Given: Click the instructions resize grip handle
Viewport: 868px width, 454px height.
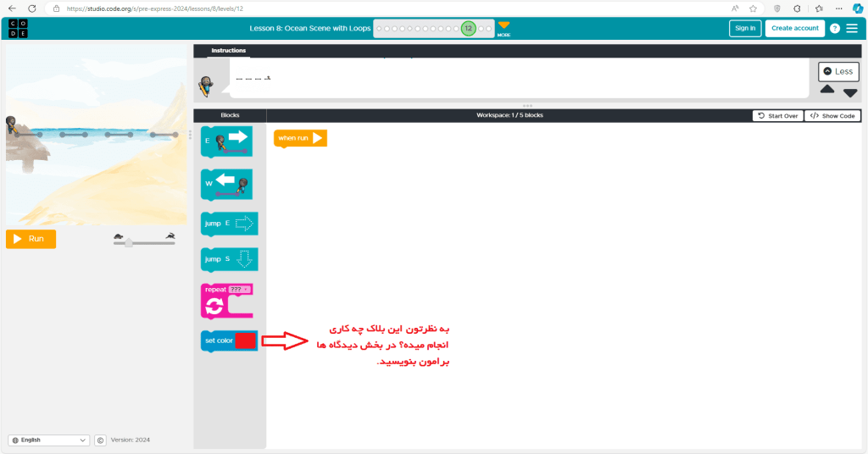Looking at the screenshot, I should [527, 105].
